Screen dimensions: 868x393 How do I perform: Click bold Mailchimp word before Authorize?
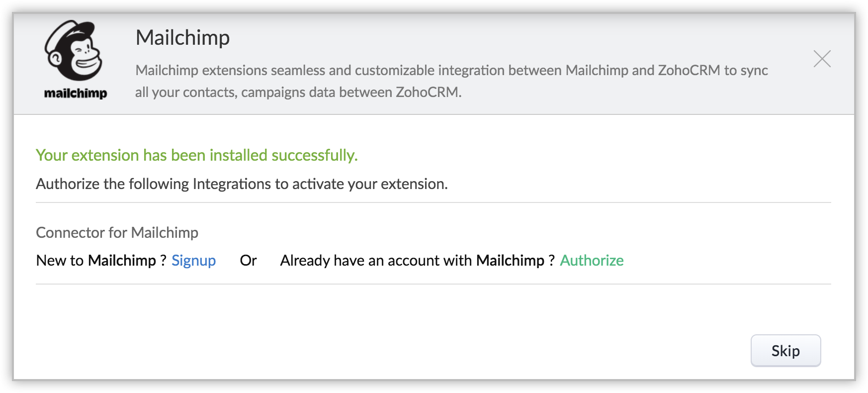510,261
